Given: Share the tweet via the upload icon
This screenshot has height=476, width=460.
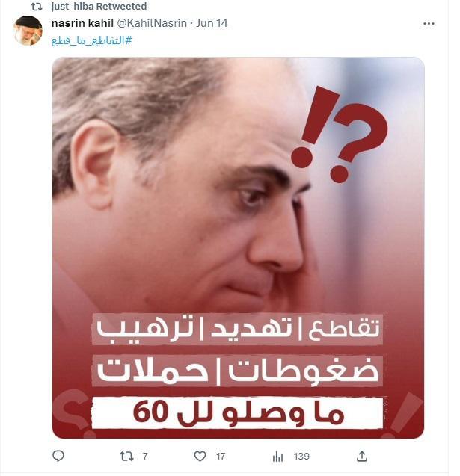Looking at the screenshot, I should 362,456.
